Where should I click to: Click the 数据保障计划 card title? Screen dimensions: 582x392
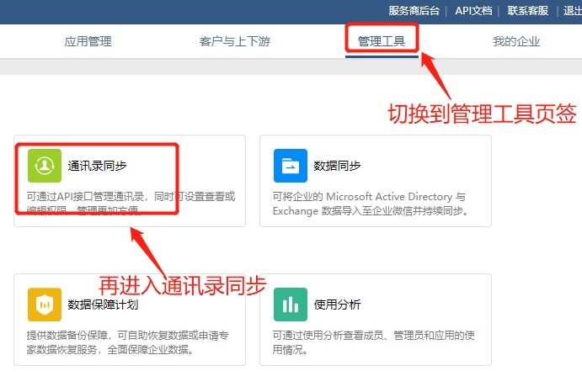pyautogui.click(x=103, y=305)
